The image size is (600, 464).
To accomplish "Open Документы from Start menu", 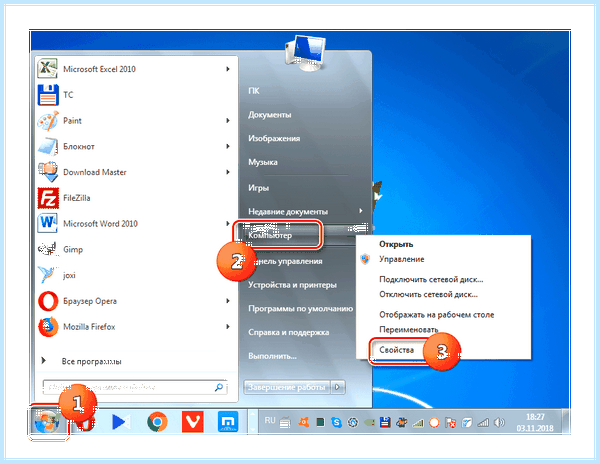I will pyautogui.click(x=269, y=115).
